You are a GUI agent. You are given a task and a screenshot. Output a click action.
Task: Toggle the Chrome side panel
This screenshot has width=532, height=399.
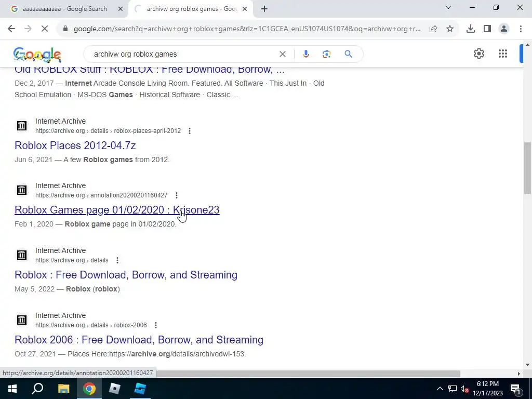pyautogui.click(x=487, y=29)
